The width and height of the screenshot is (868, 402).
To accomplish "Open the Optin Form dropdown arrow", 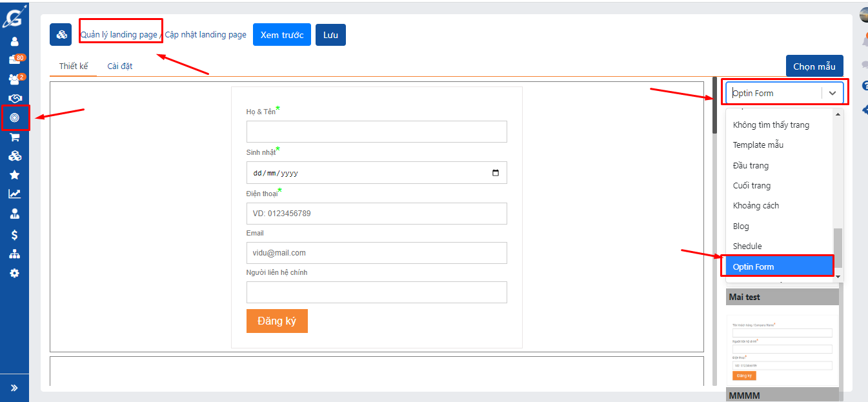I will pos(832,93).
